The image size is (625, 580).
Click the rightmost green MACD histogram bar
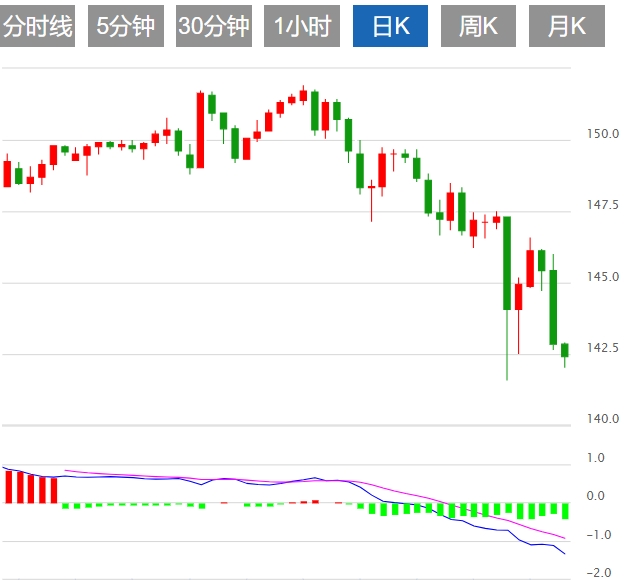(565, 511)
